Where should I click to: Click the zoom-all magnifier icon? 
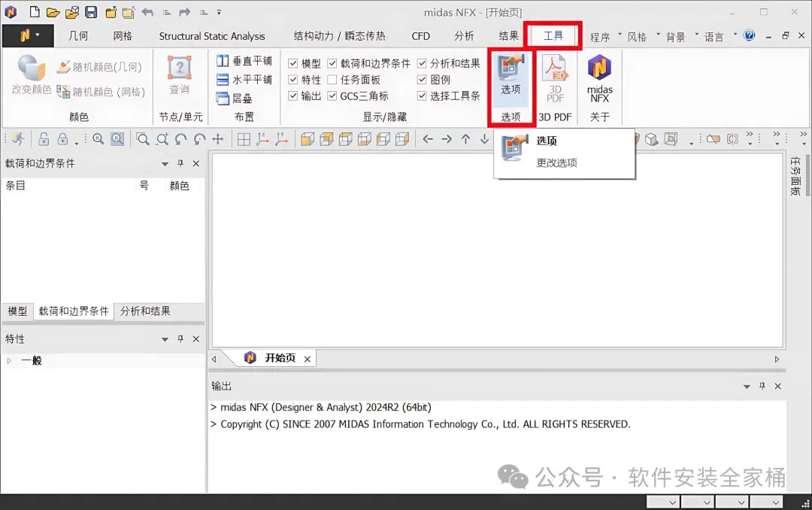click(x=98, y=139)
